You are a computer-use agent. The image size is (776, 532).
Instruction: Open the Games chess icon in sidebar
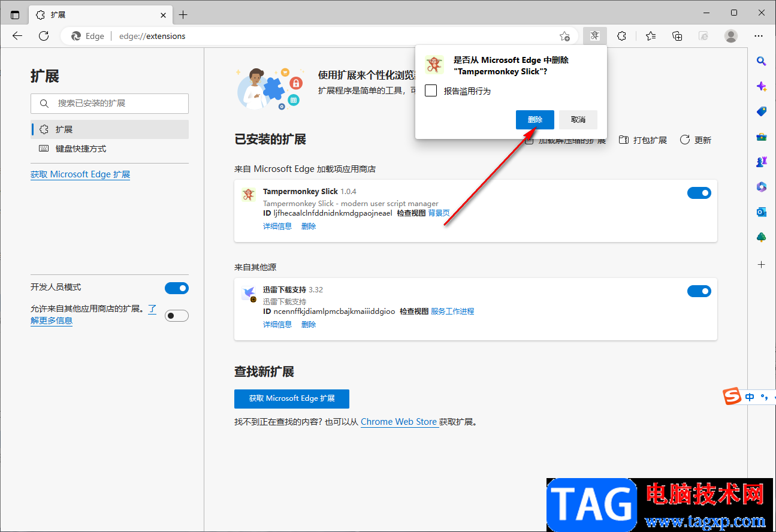[x=762, y=162]
